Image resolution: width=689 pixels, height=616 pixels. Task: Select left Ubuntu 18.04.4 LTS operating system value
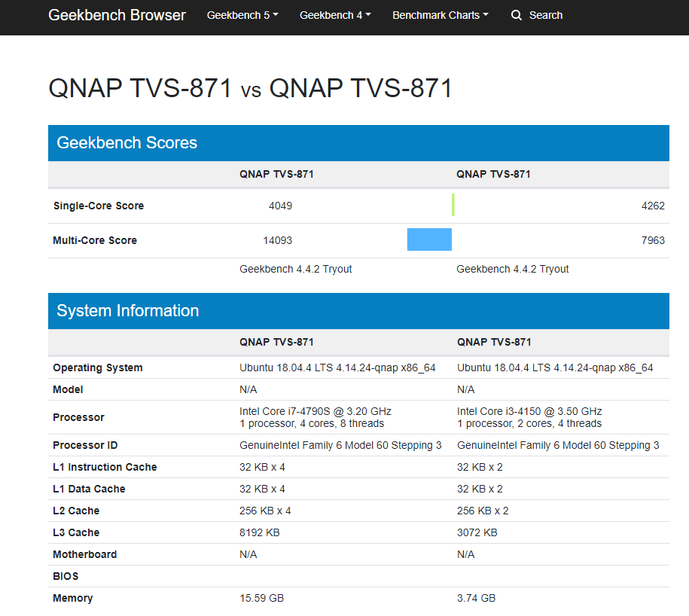coord(337,367)
